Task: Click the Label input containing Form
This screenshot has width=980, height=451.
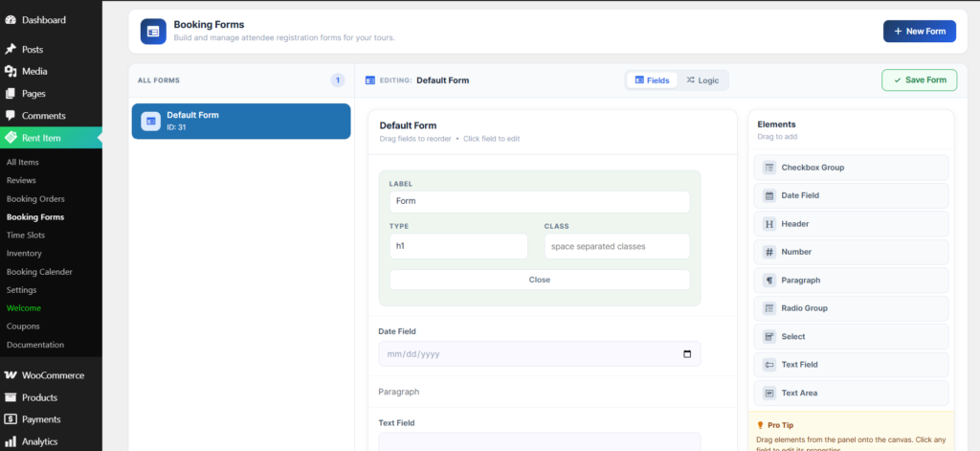Action: tap(540, 201)
